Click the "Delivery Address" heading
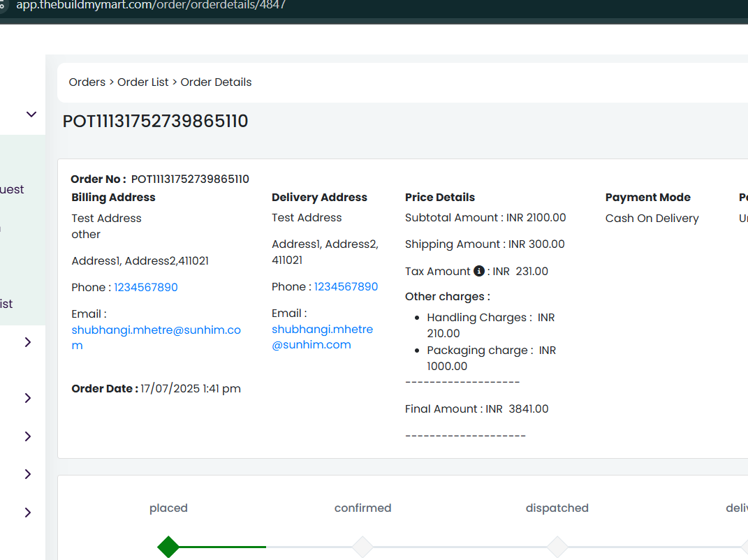Image resolution: width=748 pixels, height=560 pixels. 319,198
